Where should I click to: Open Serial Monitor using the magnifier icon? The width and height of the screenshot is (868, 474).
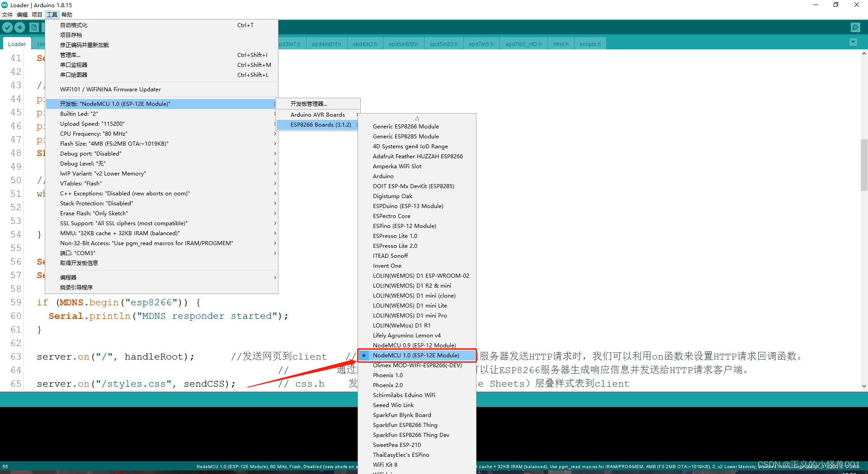[855, 27]
